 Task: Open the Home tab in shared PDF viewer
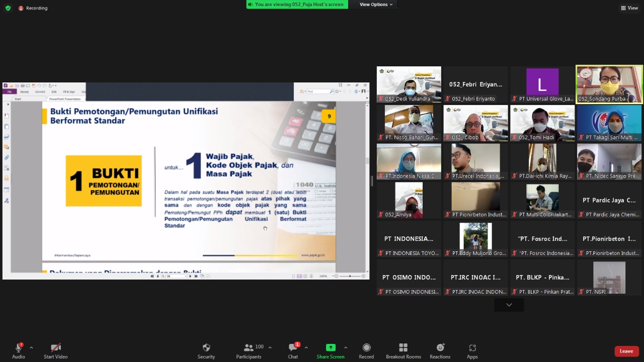tap(24, 92)
